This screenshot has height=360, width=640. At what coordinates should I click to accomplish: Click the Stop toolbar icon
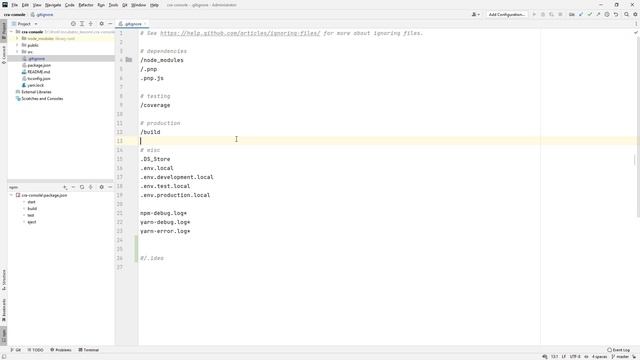click(560, 14)
